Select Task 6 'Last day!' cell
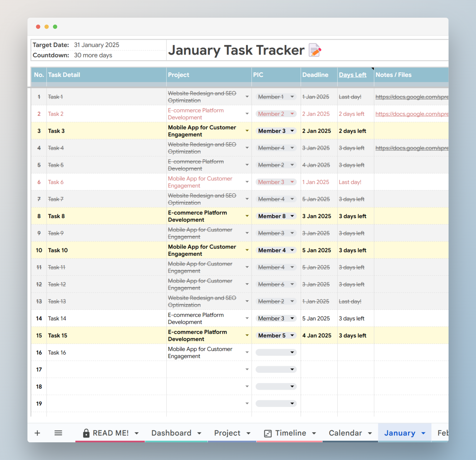Image resolution: width=476 pixels, height=460 pixels. pos(356,182)
